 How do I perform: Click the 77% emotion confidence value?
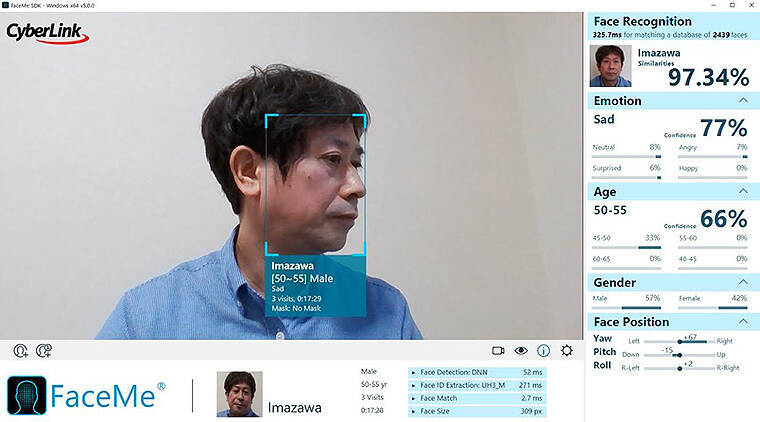[x=724, y=128]
